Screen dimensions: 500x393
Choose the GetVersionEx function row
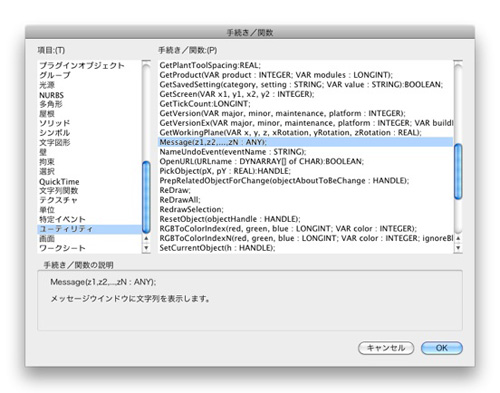tap(306, 123)
